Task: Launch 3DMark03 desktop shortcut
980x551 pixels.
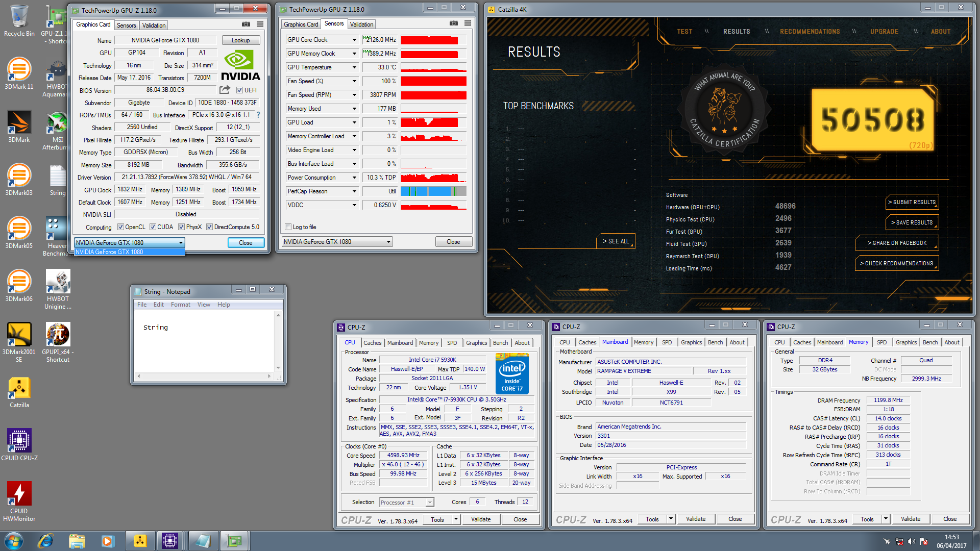Action: [x=19, y=180]
